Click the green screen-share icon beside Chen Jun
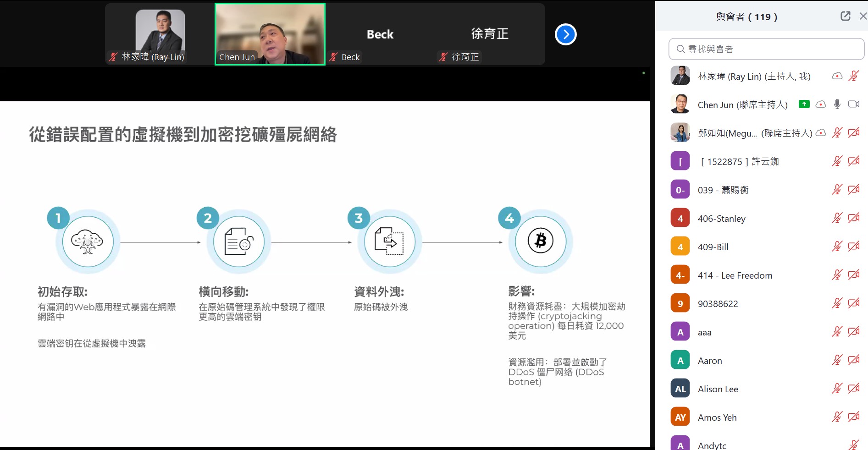The width and height of the screenshot is (868, 450). click(804, 104)
